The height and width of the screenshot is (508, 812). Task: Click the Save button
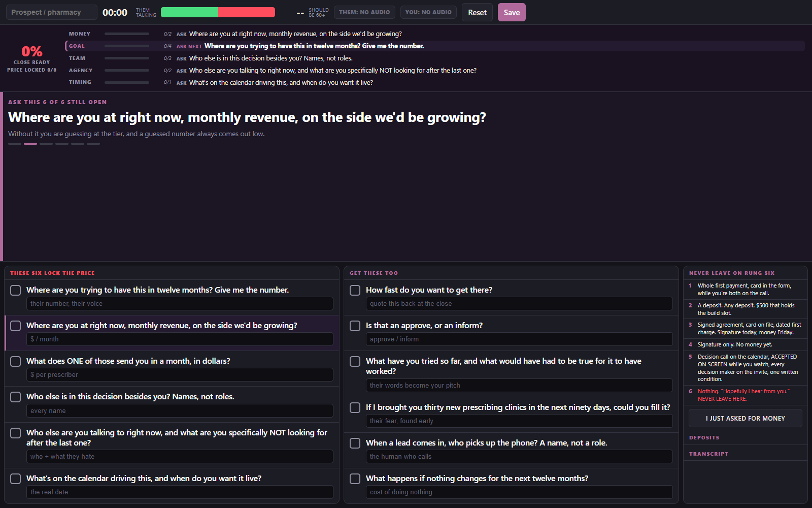(512, 12)
